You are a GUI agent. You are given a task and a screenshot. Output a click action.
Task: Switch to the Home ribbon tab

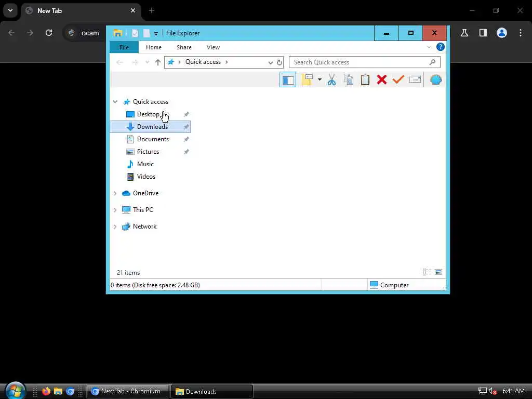click(x=154, y=47)
